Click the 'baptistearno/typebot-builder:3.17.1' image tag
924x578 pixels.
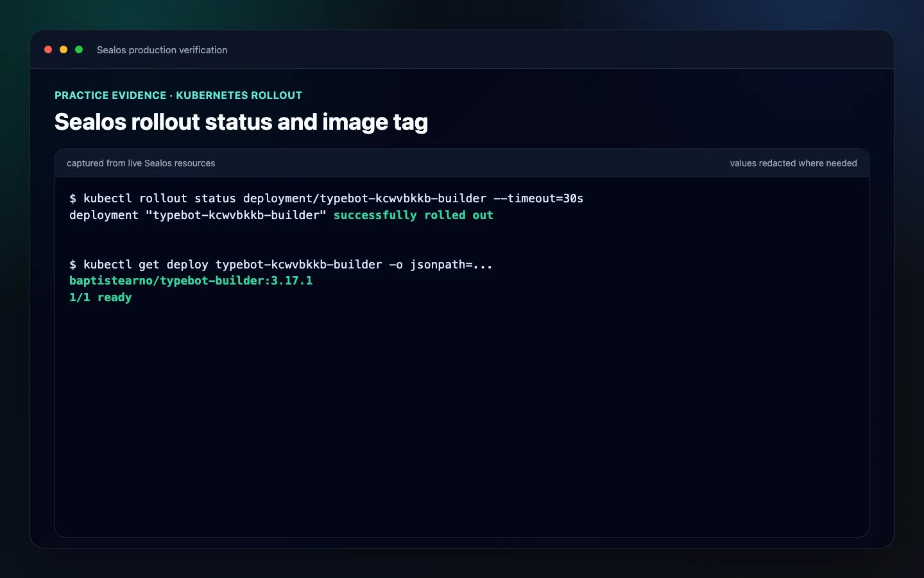pyautogui.click(x=191, y=281)
